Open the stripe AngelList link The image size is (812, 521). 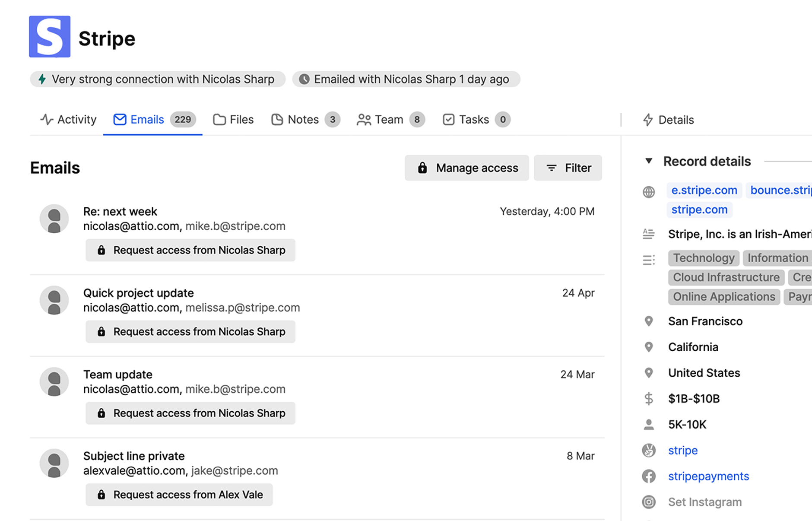(x=683, y=450)
